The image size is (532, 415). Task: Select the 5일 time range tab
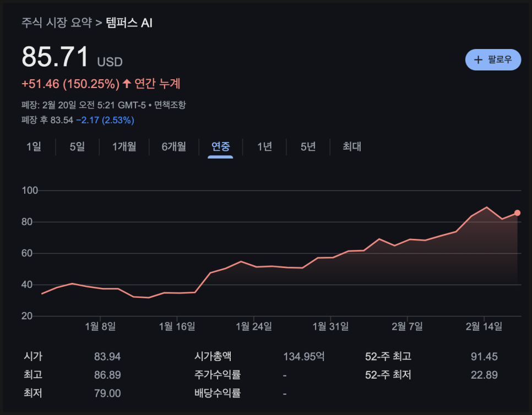tap(77, 147)
